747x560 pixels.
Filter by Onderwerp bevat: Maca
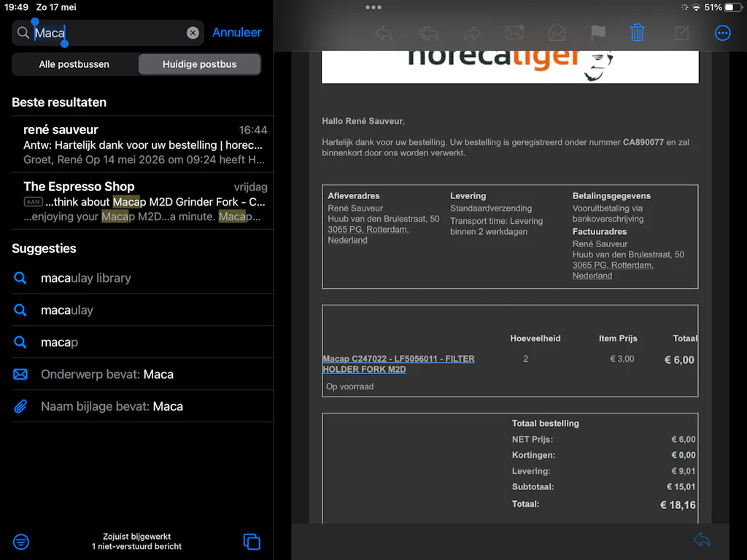143,374
